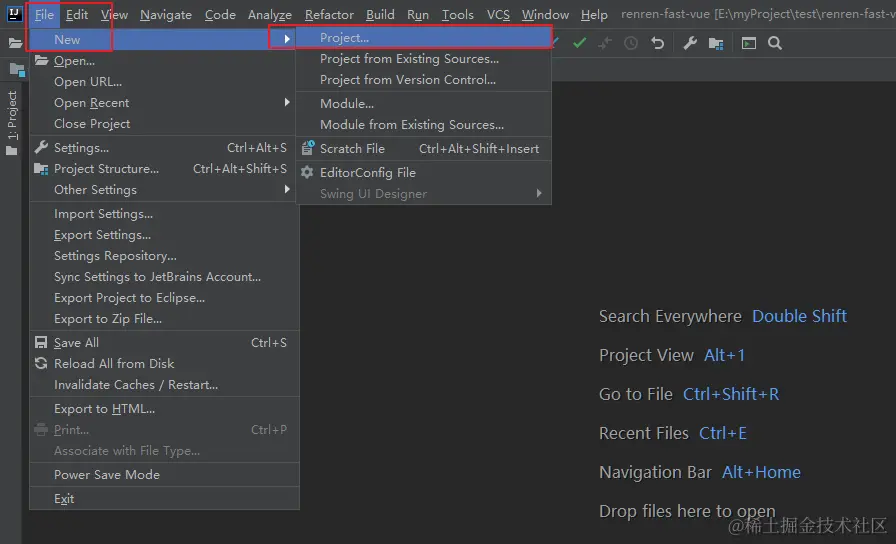Click Close Project menu entry

pyautogui.click(x=164, y=123)
